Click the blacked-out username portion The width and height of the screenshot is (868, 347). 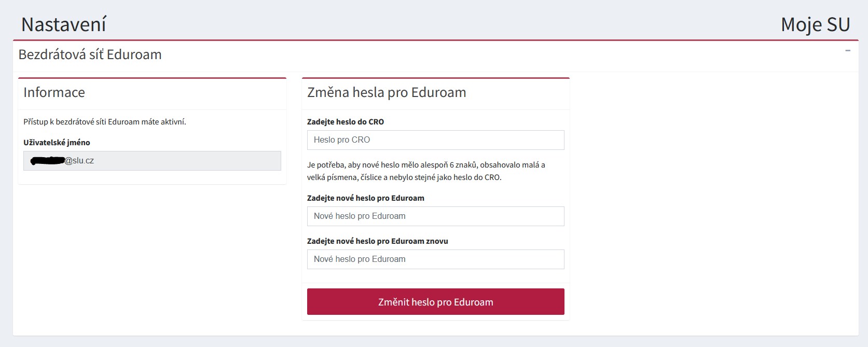point(47,161)
